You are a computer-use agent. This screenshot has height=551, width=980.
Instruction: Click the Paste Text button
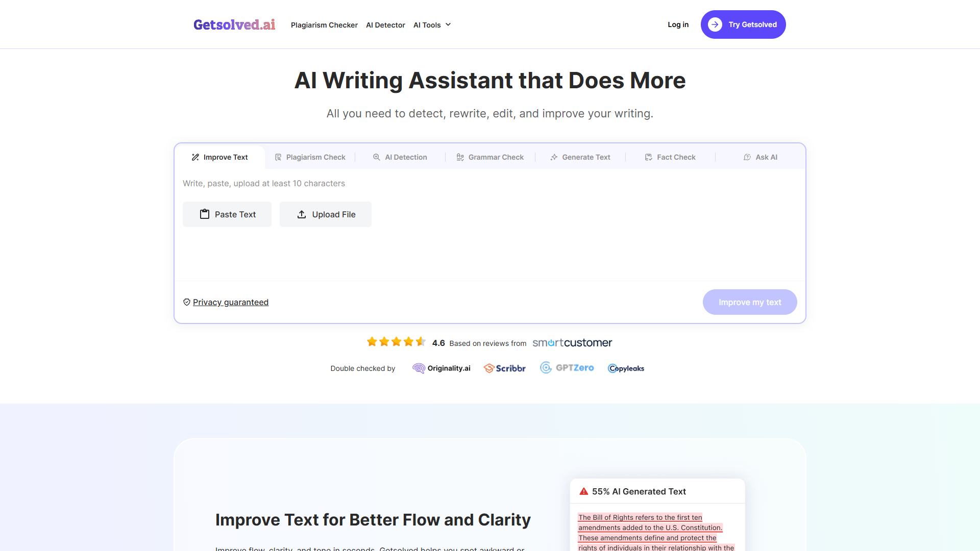pyautogui.click(x=227, y=214)
